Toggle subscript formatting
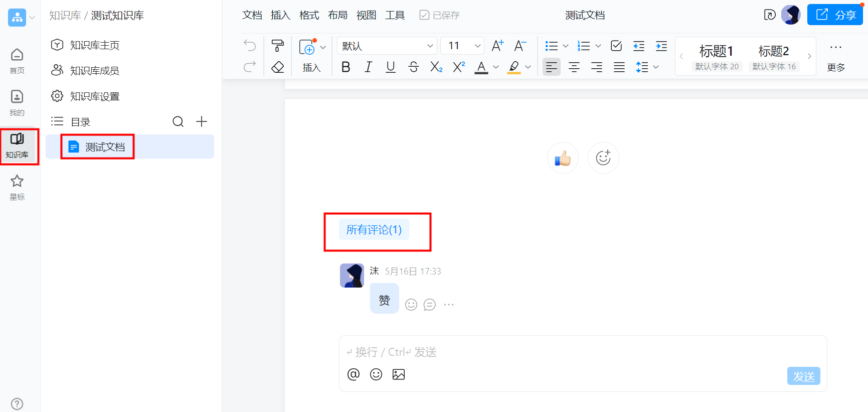 click(x=436, y=67)
